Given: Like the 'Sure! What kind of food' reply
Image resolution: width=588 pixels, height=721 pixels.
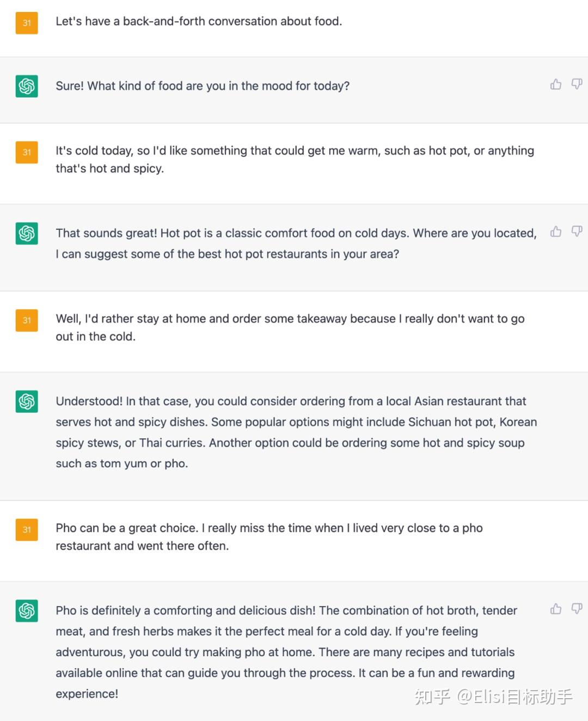Looking at the screenshot, I should pos(556,84).
